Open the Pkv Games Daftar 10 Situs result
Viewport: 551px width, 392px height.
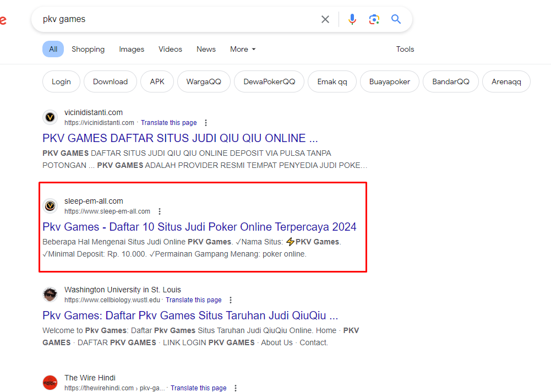pyautogui.click(x=199, y=227)
